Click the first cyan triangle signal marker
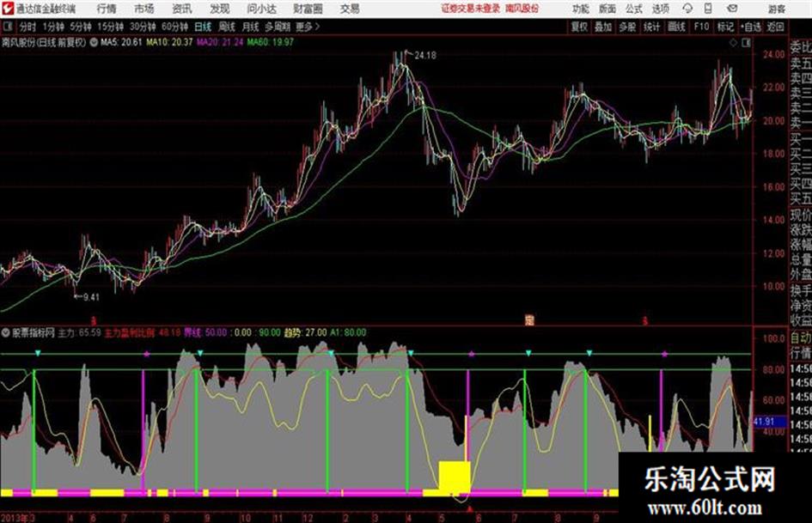 coord(37,353)
